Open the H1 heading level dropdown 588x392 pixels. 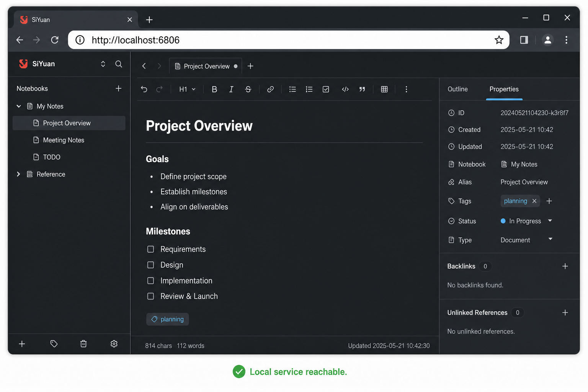[187, 89]
